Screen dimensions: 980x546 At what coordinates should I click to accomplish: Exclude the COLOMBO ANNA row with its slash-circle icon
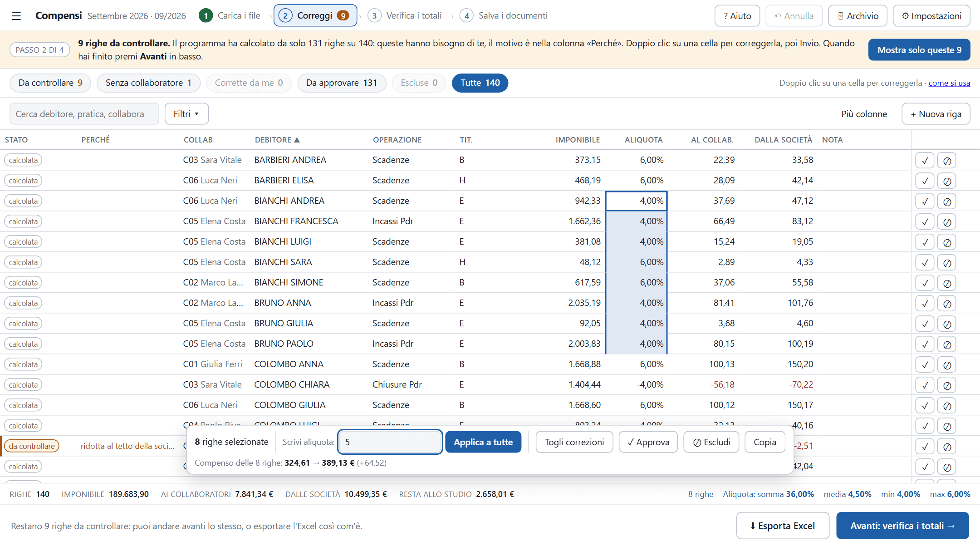click(947, 364)
